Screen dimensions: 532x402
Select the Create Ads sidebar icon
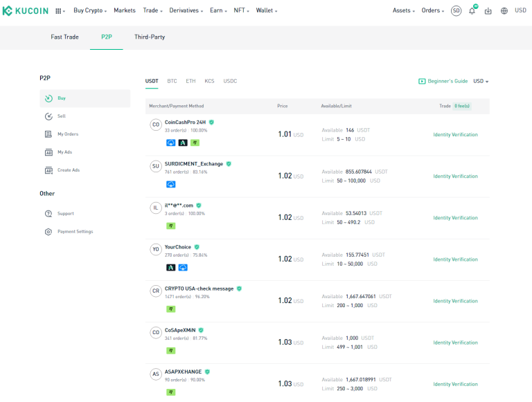point(48,170)
